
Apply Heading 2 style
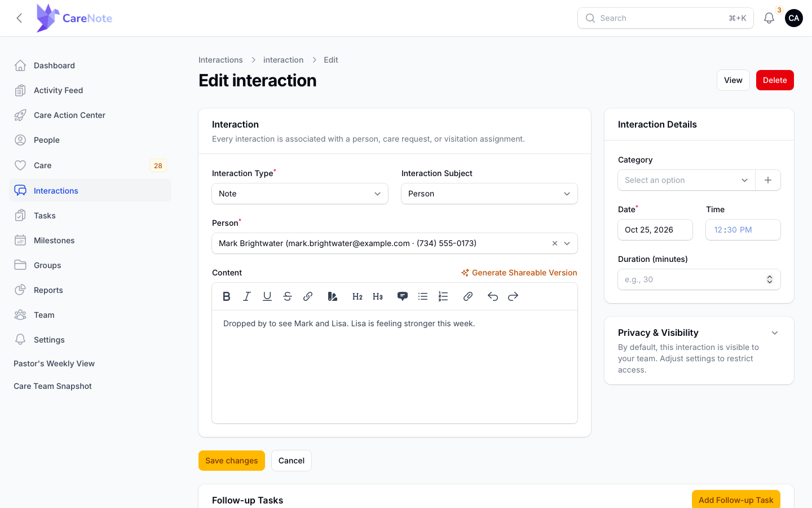click(358, 296)
